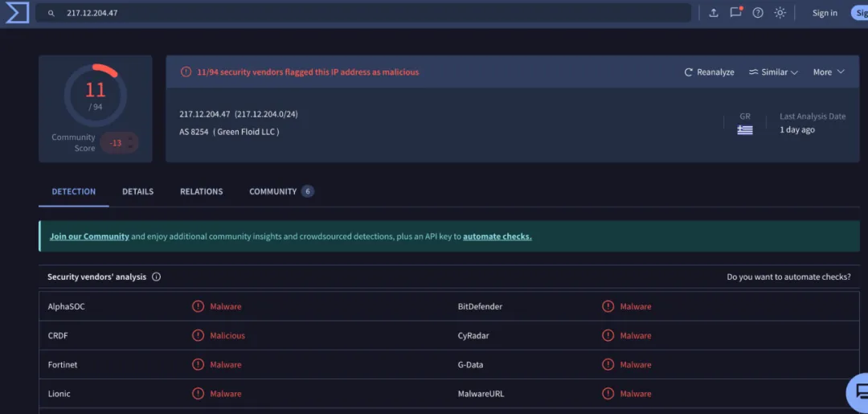Click the Greece flag icon
The width and height of the screenshot is (868, 414).
tap(745, 130)
